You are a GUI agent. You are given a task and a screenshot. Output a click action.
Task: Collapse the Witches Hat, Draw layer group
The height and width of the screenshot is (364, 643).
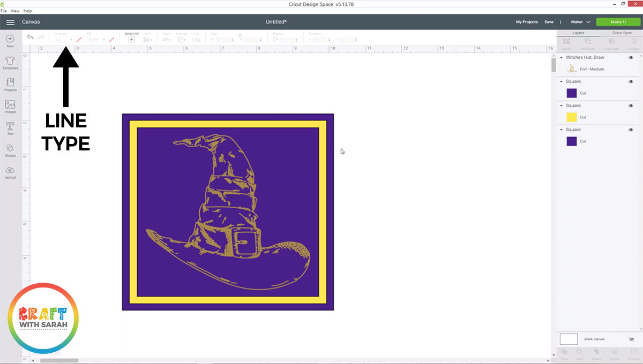pyautogui.click(x=561, y=57)
